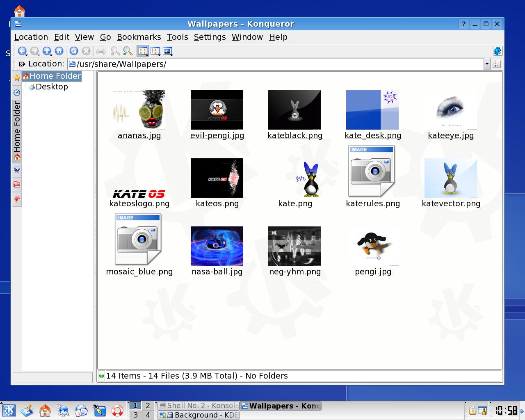Click the katerules.png camera icon
This screenshot has height=420, width=525.
point(372,171)
